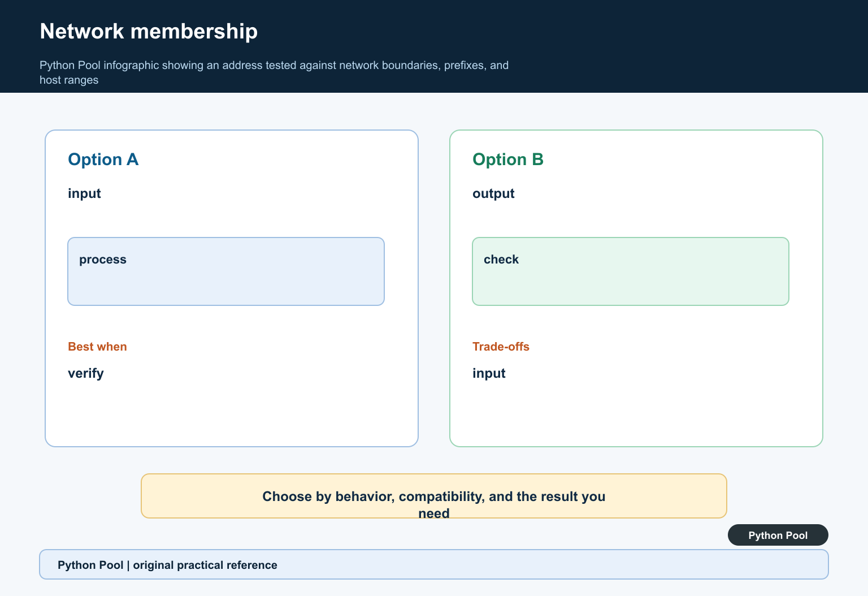Select the Option B heading
This screenshot has height=596, width=868.
507,159
